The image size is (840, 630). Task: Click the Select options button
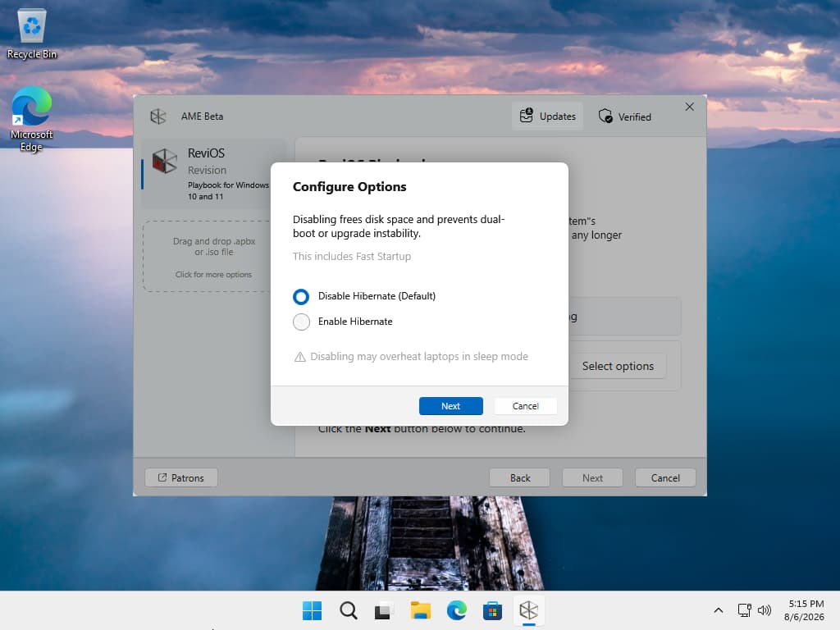coord(618,366)
